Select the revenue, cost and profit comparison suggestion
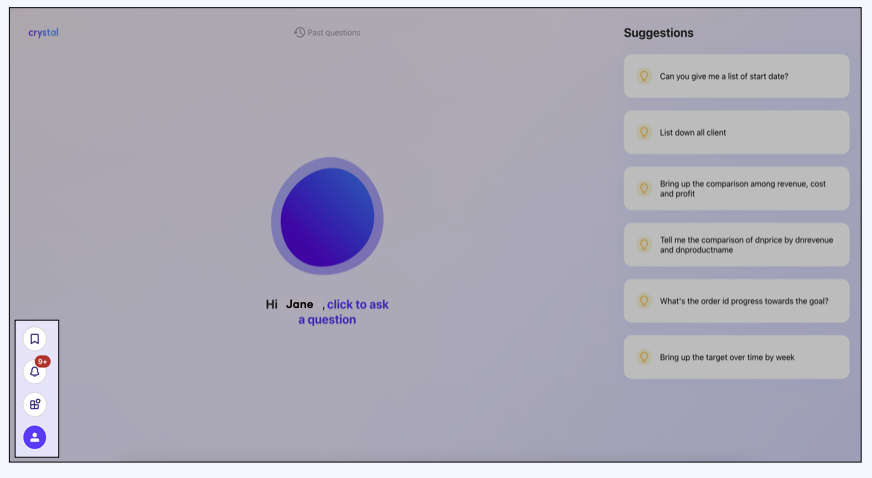Image resolution: width=872 pixels, height=478 pixels. (x=742, y=189)
